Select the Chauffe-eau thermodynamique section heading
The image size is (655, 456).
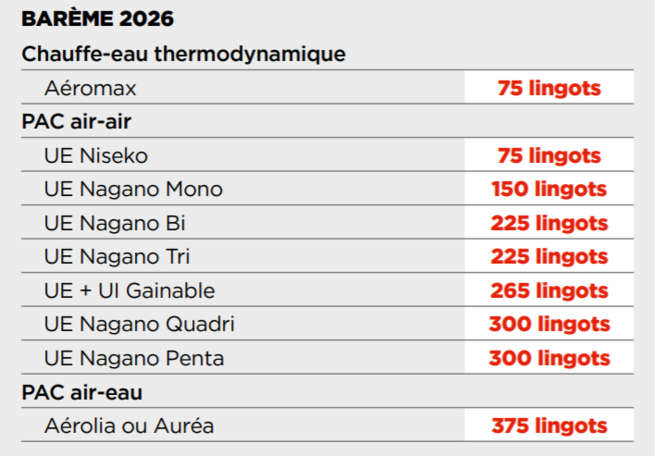(x=183, y=54)
